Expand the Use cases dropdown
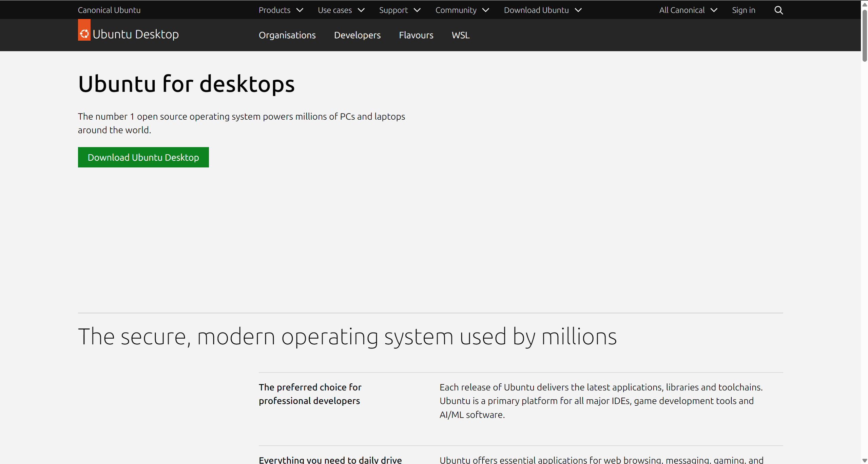The height and width of the screenshot is (464, 868). coord(341,10)
